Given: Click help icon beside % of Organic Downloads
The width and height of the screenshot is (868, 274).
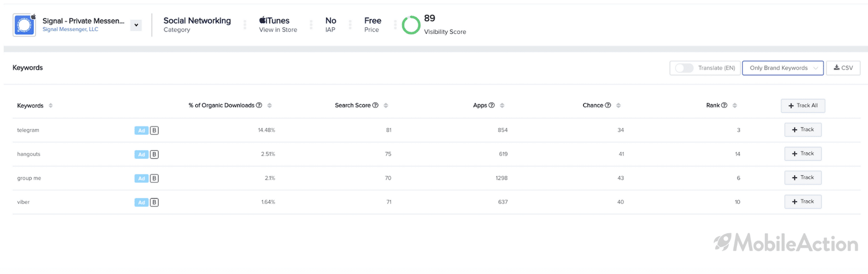Looking at the screenshot, I should (259, 106).
